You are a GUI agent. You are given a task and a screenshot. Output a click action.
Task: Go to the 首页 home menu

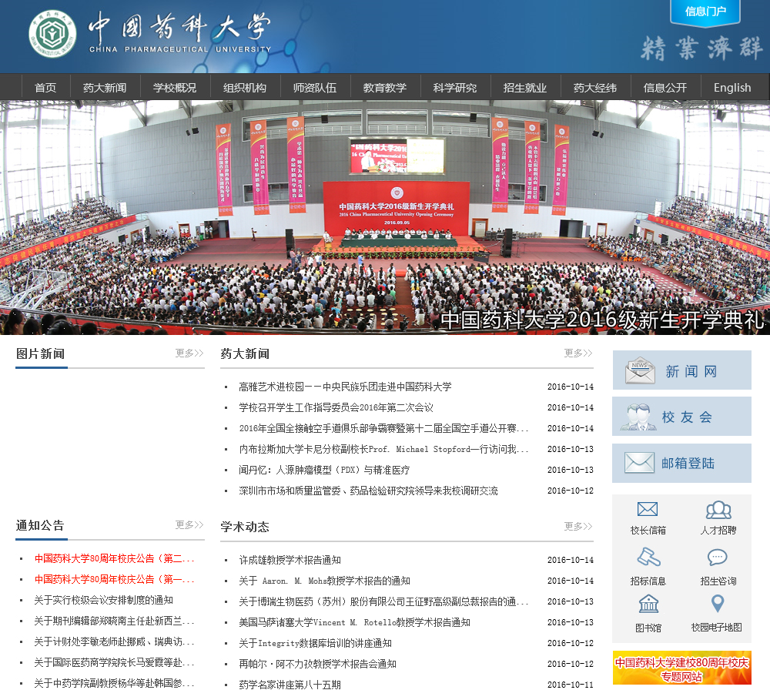45,88
